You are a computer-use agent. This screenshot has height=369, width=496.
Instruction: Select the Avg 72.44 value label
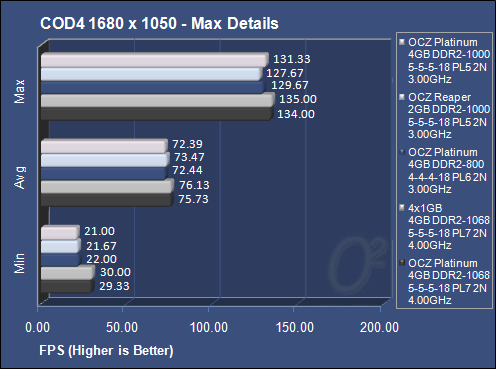(x=187, y=170)
